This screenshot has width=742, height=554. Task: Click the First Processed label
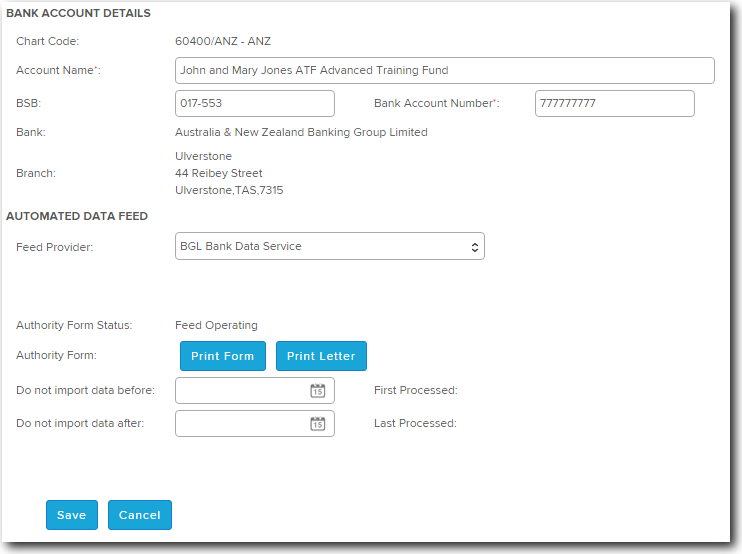(415, 390)
